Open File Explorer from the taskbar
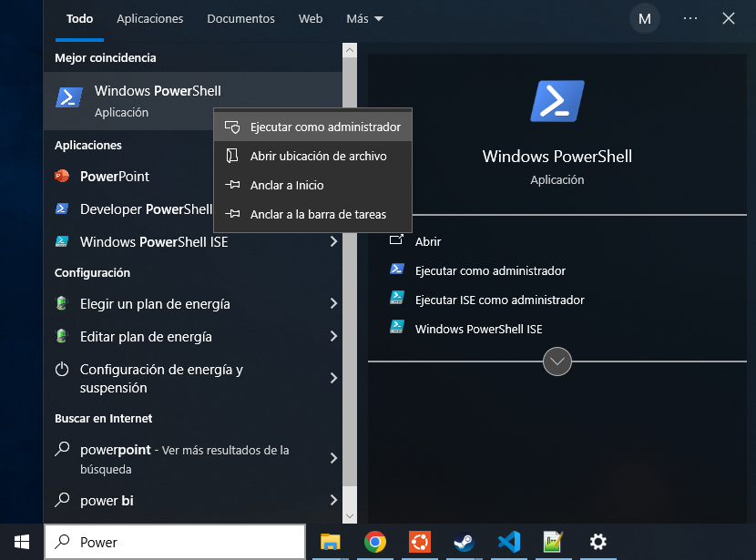Image resolution: width=756 pixels, height=560 pixels. click(330, 542)
